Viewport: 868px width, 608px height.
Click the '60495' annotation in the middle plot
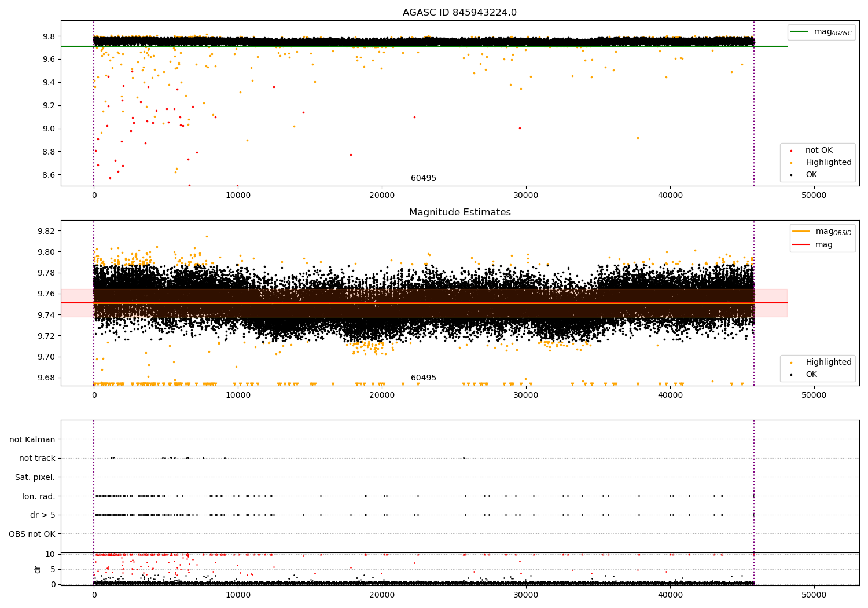point(424,378)
